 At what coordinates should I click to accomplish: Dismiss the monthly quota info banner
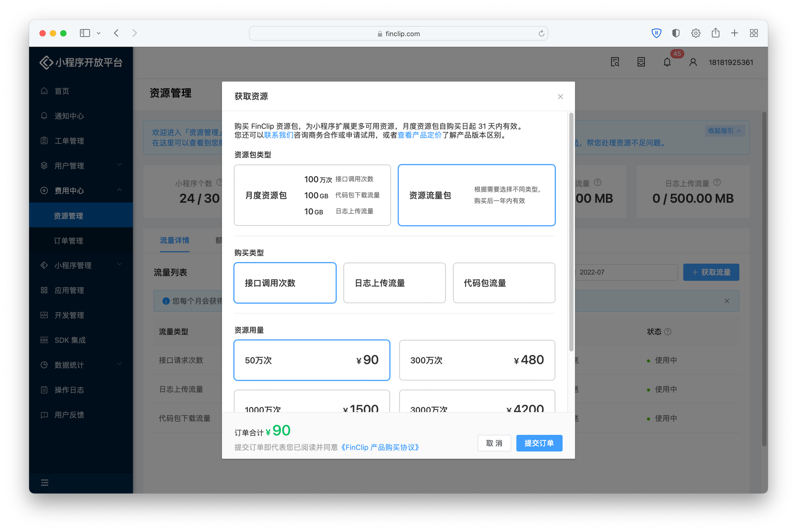click(727, 301)
